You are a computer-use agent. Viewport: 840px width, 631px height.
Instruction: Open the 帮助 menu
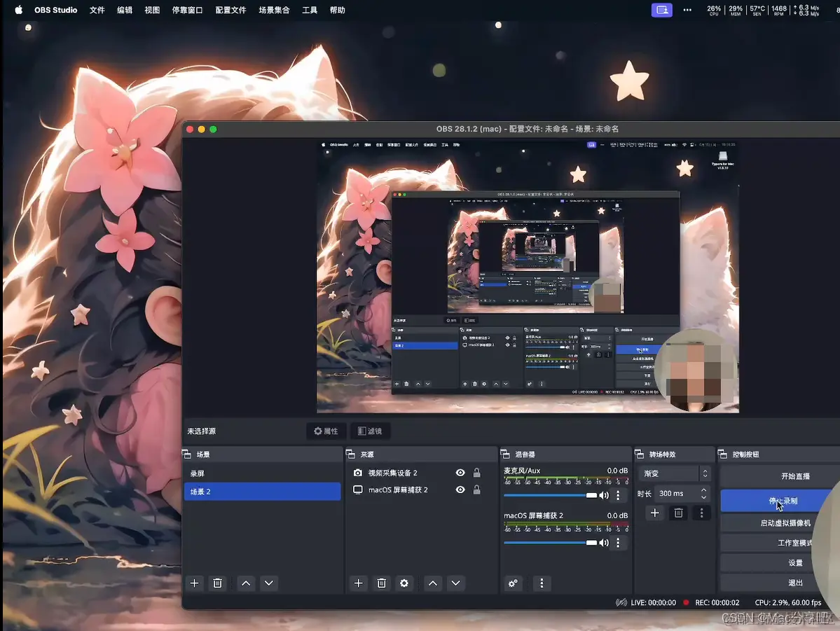[x=337, y=10]
